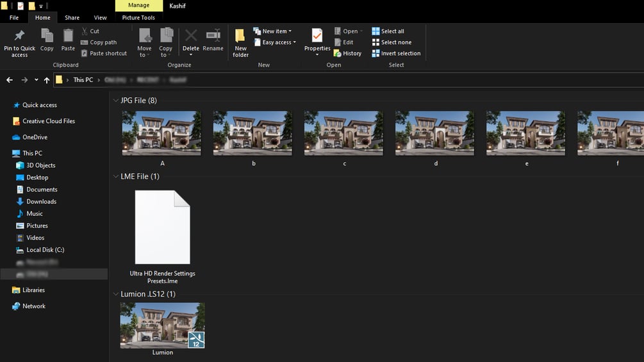Click the Rename icon
The width and height of the screenshot is (644, 362).
point(213,36)
